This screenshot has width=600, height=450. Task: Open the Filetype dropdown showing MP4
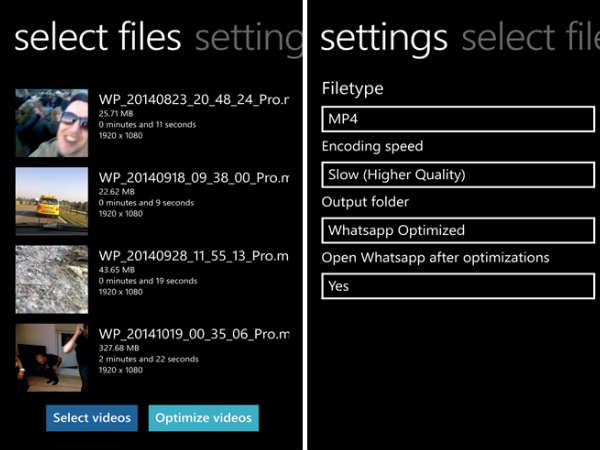[458, 119]
